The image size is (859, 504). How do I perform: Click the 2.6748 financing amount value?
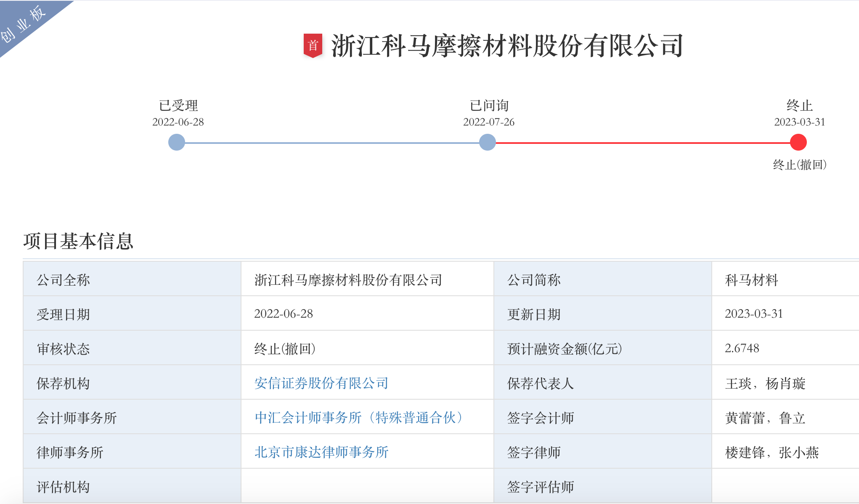(x=742, y=348)
